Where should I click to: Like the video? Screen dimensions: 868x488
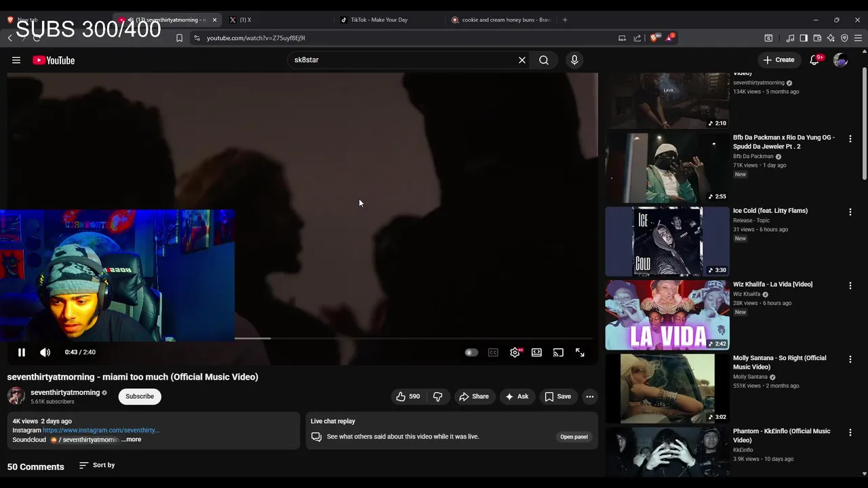tap(408, 396)
